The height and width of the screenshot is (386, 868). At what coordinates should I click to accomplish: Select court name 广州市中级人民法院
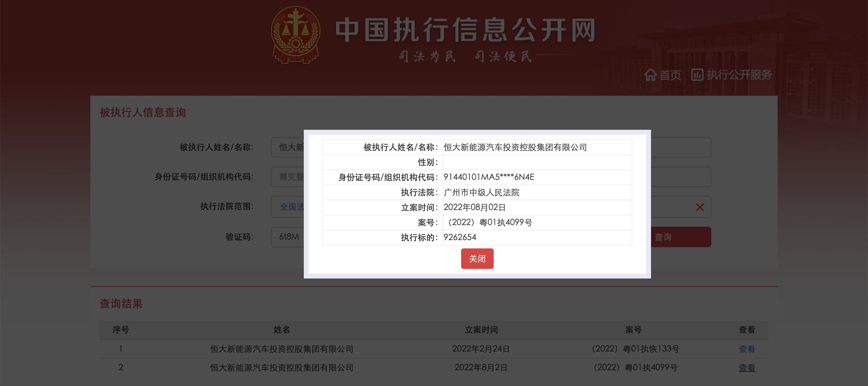482,192
